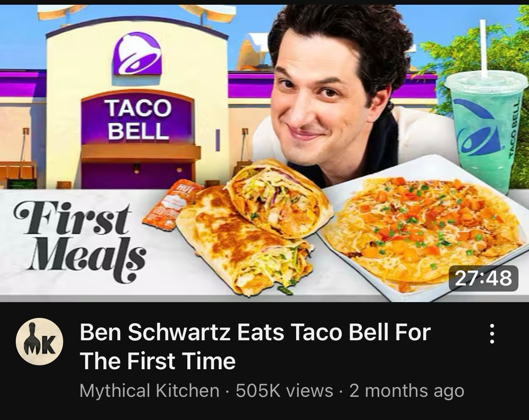The height and width of the screenshot is (420, 529).
Task: Click the Hot sauce packet in thumbnail
Action: click(x=171, y=205)
